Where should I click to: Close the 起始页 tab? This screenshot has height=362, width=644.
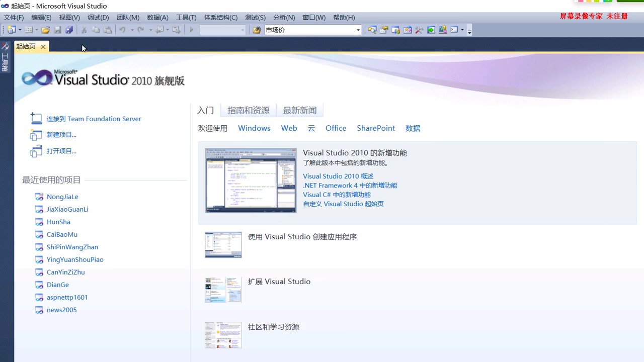tap(43, 47)
